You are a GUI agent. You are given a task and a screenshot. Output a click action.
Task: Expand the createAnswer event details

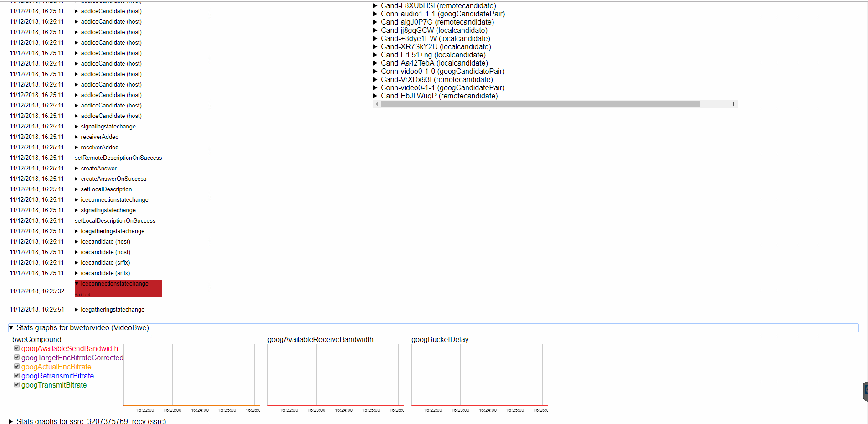(76, 168)
